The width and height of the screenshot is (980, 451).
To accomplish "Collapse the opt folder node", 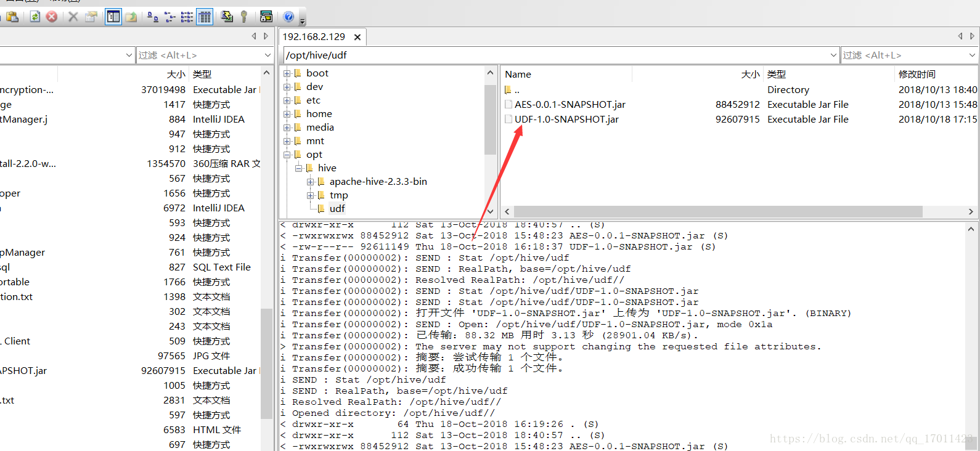I will [287, 155].
